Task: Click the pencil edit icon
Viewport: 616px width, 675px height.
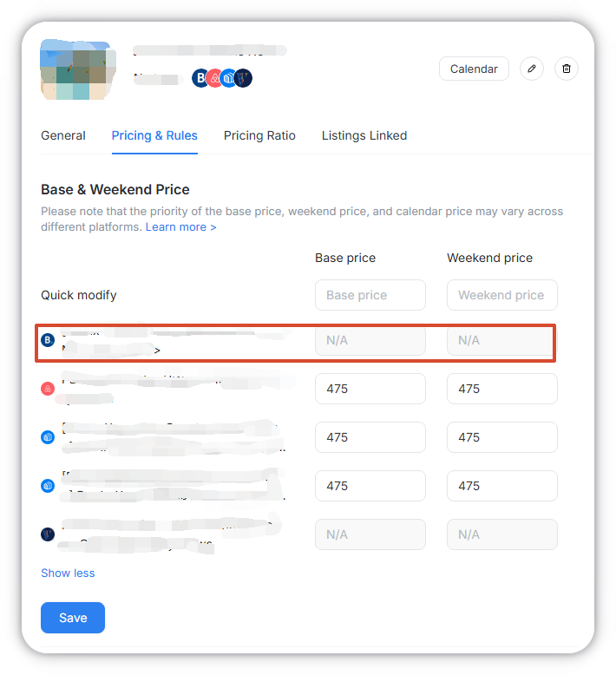Action: tap(532, 69)
